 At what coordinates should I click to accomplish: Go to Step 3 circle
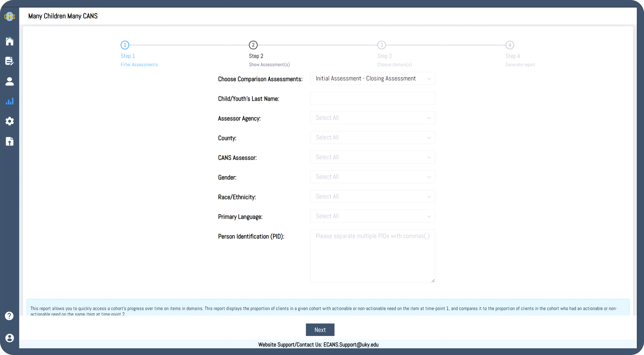[382, 45]
